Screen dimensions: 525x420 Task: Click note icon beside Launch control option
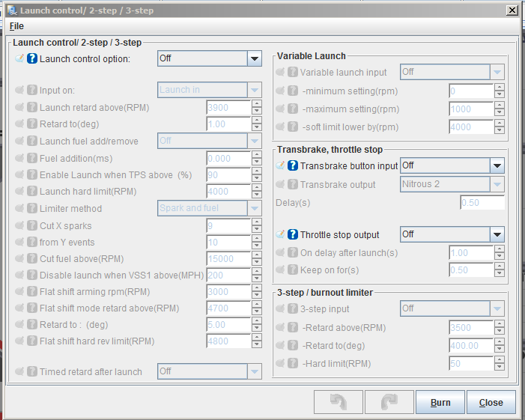[19, 58]
